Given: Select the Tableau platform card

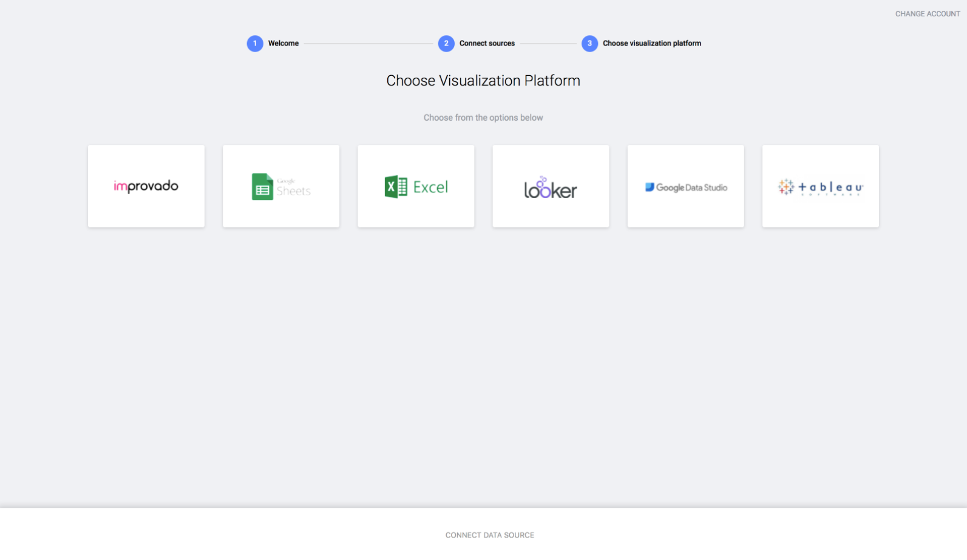Looking at the screenshot, I should [x=820, y=186].
